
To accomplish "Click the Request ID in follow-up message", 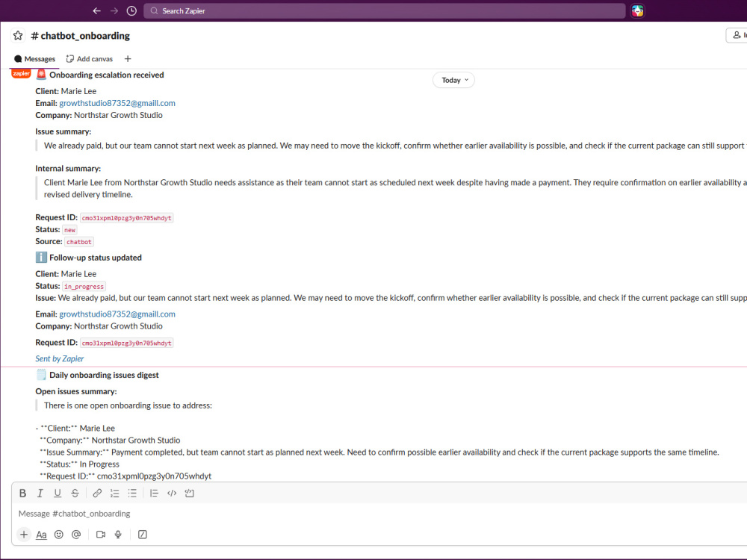I will [127, 343].
